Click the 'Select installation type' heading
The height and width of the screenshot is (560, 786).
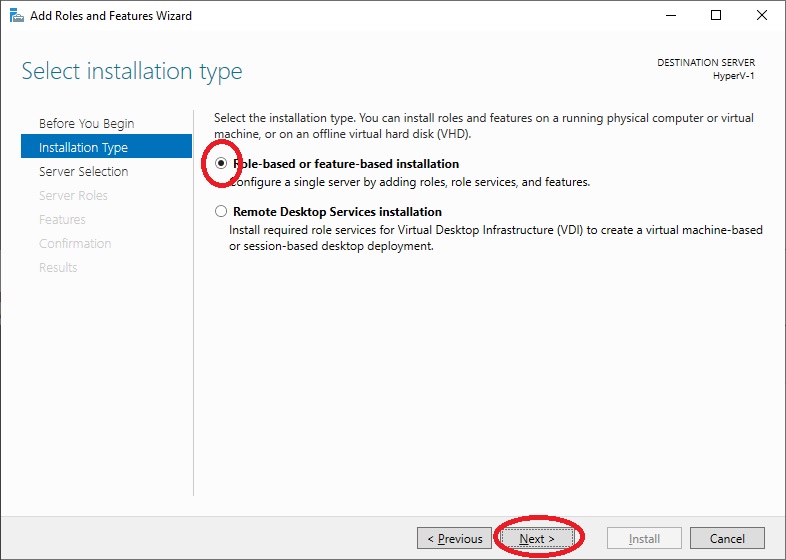click(132, 71)
